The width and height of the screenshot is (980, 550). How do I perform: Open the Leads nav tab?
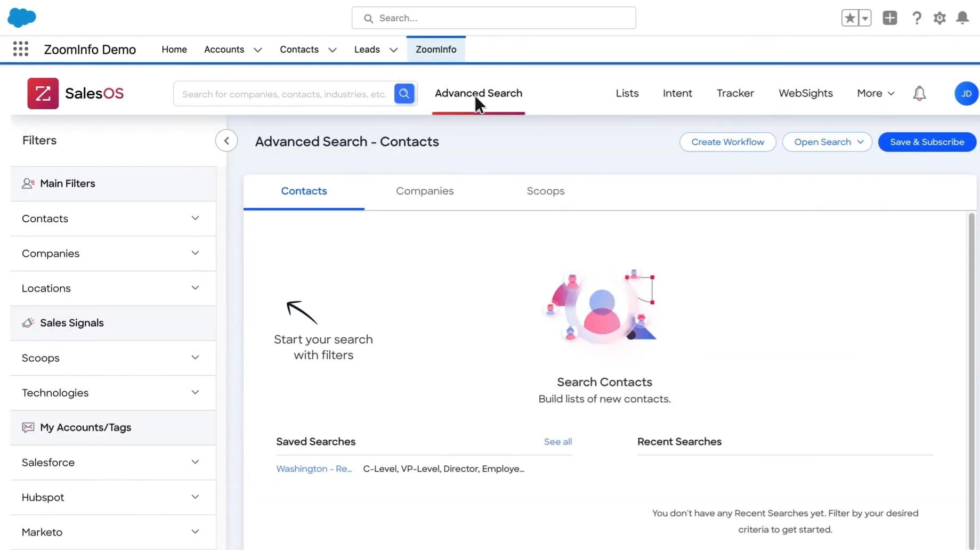pos(367,50)
